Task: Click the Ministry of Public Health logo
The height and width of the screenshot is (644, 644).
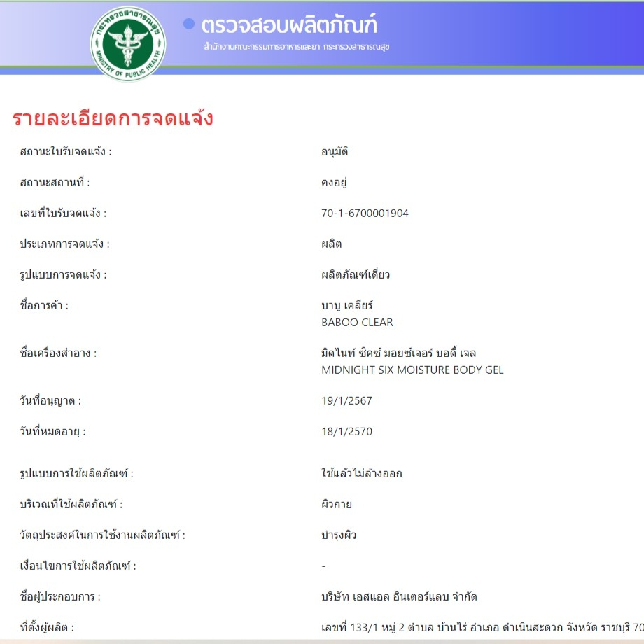Action: pyautogui.click(x=128, y=43)
